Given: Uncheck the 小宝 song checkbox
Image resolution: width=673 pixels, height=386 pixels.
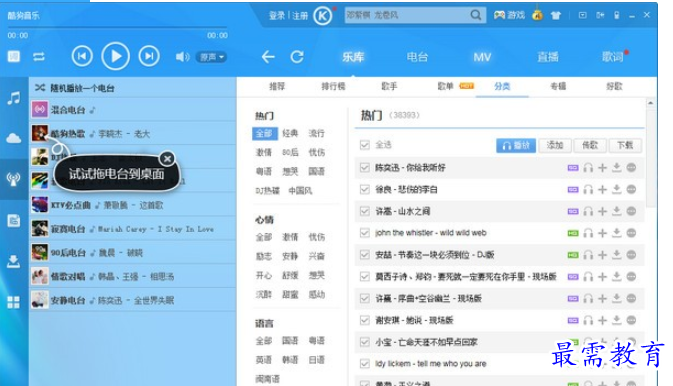Looking at the screenshot, I should (x=365, y=342).
